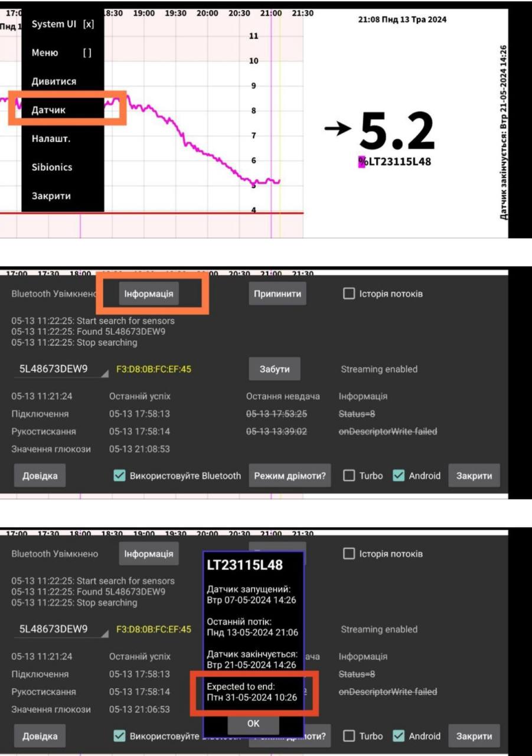Select the highlighted Датчик menu item
This screenshot has width=532, height=756.
pyautogui.click(x=48, y=110)
